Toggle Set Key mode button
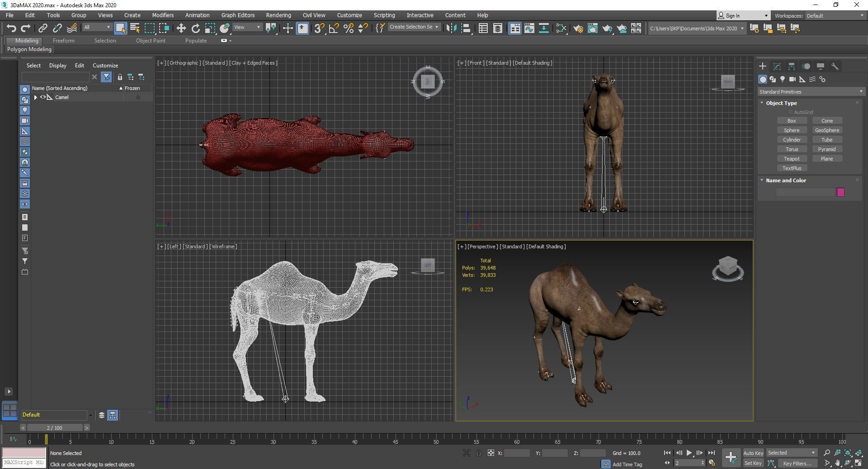Viewport: 868px width, 469px height. [x=753, y=463]
